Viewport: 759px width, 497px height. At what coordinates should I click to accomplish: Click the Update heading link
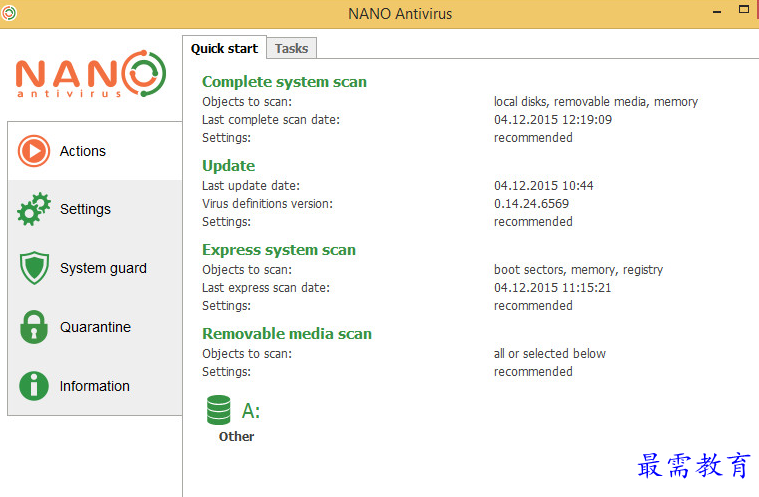pos(228,166)
